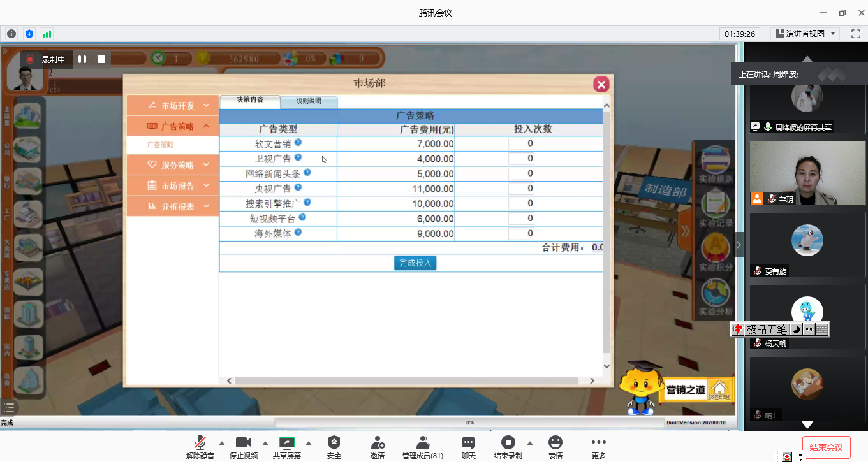Close the 市场部 dialog

601,84
